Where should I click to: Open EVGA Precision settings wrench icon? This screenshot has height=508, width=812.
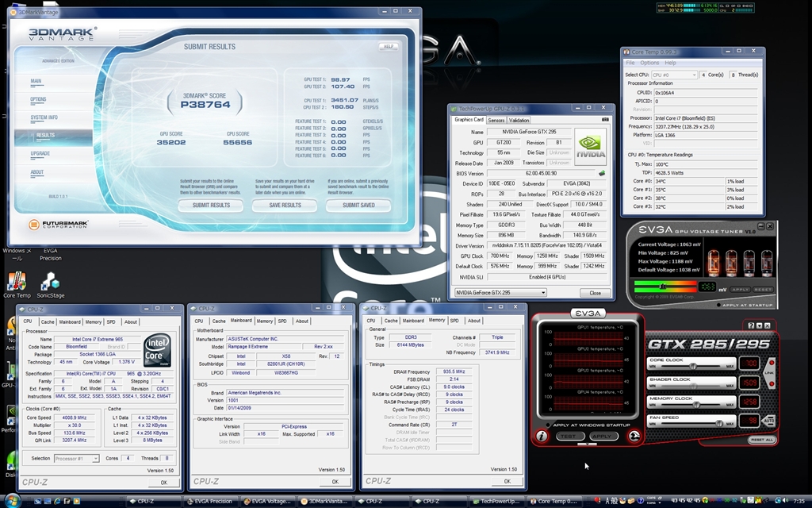(x=634, y=437)
